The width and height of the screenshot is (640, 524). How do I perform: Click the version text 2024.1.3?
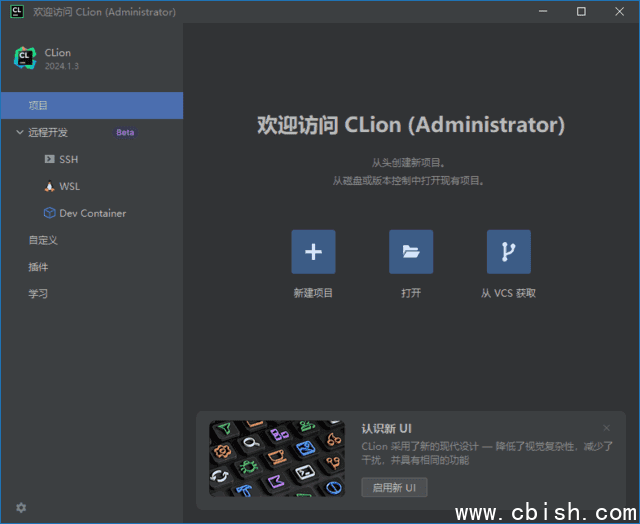tap(62, 66)
